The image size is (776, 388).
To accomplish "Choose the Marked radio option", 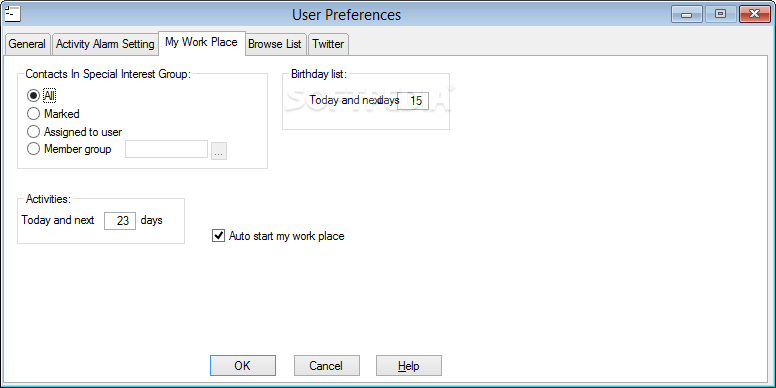I will tap(33, 114).
